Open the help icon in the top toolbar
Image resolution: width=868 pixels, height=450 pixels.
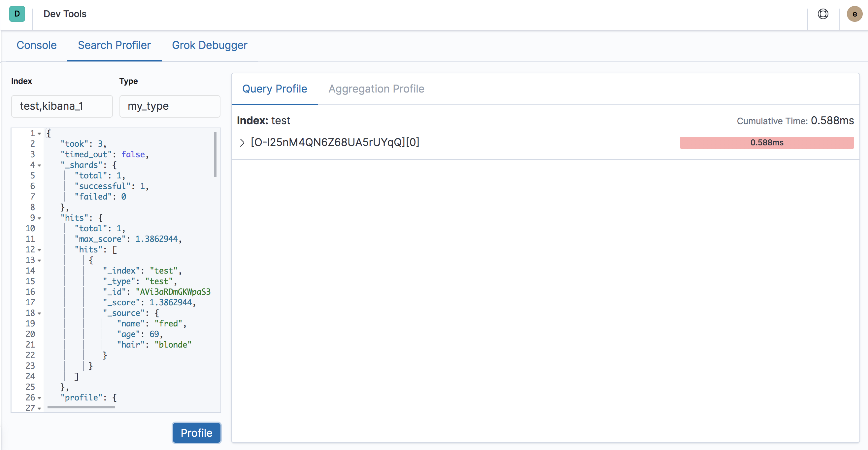(x=823, y=14)
